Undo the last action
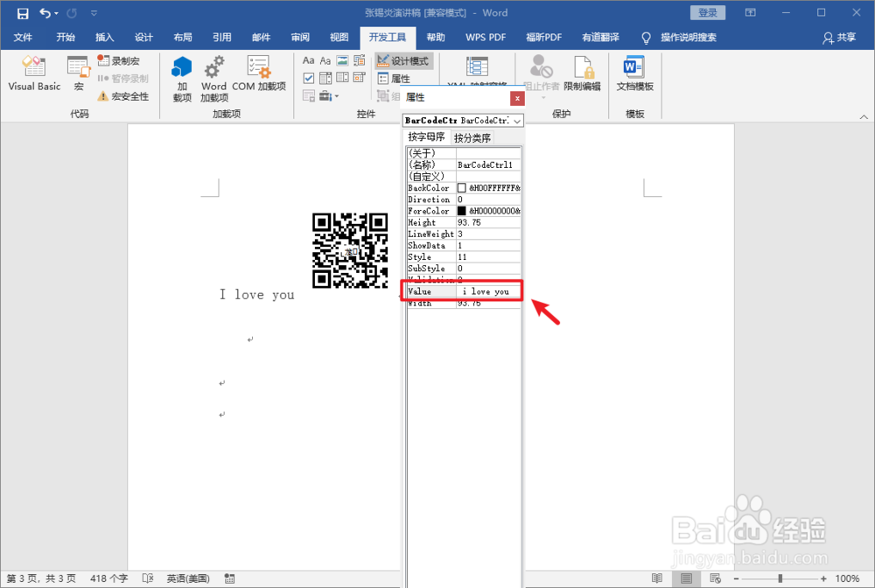 point(45,13)
